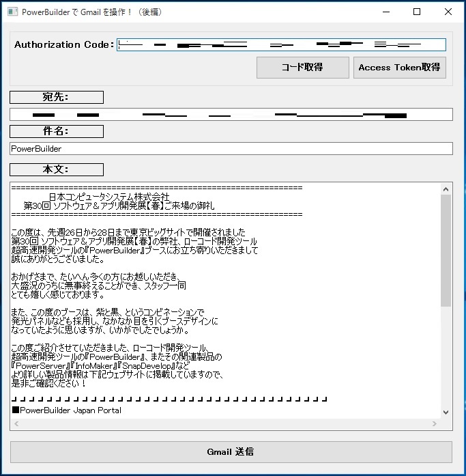Viewport: 466px width, 476px height.
Task: Click the Authorization Code: label
Action: [x=64, y=44]
